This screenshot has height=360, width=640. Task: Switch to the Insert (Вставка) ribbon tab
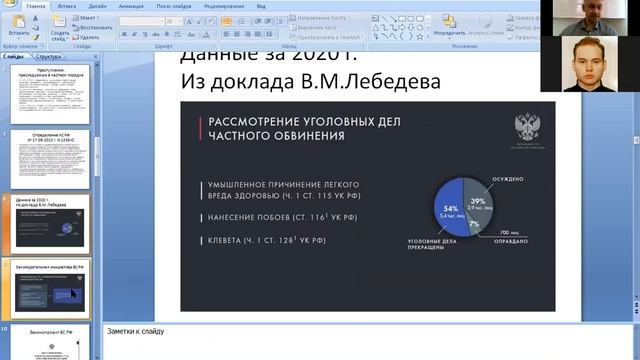(x=67, y=6)
